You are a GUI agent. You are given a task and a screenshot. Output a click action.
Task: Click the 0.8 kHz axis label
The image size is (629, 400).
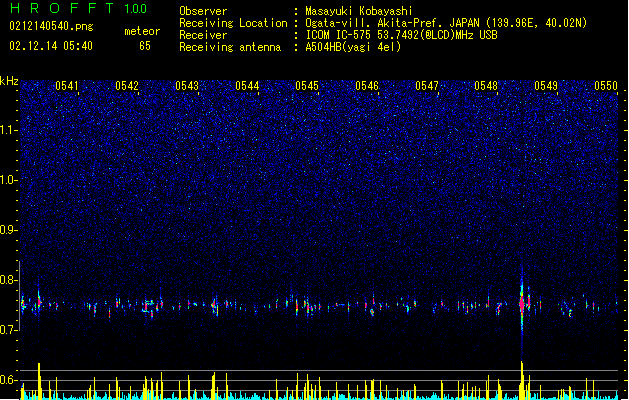coord(8,280)
